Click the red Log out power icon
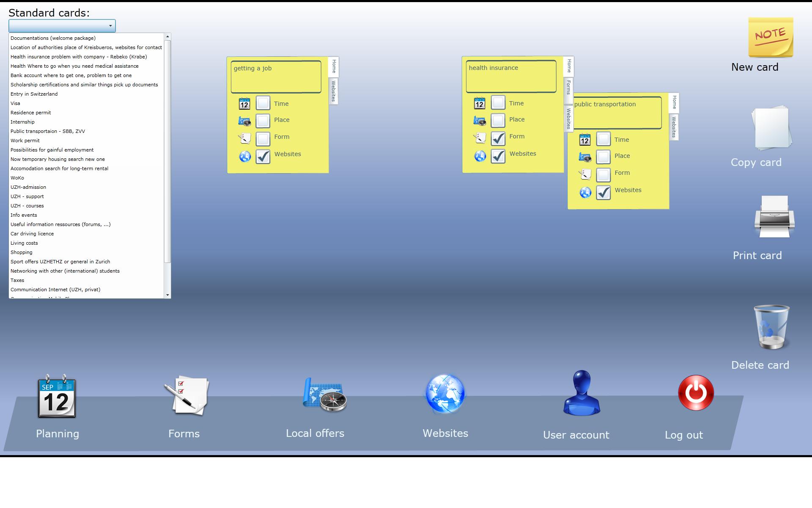This screenshot has width=812, height=508. (696, 393)
